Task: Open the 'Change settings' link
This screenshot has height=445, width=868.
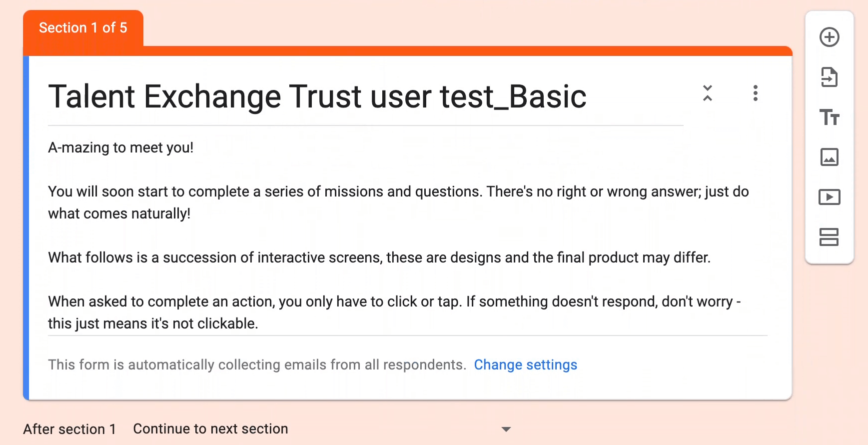Action: pos(525,364)
